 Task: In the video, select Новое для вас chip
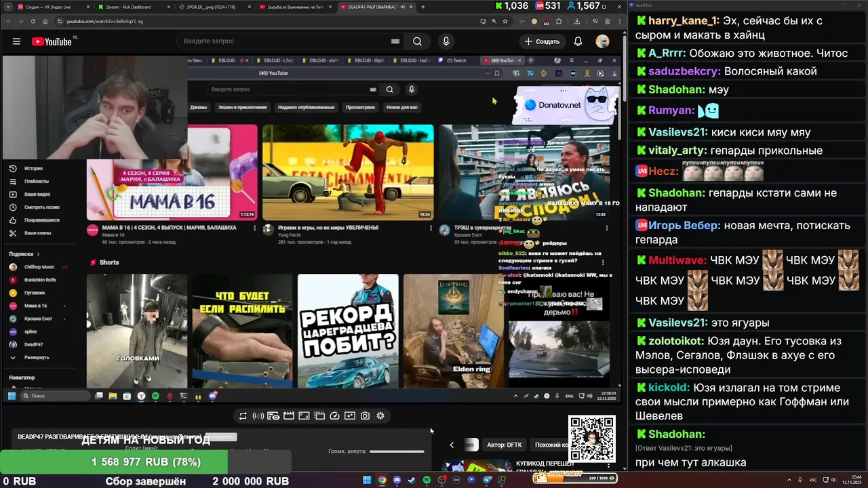tap(402, 107)
